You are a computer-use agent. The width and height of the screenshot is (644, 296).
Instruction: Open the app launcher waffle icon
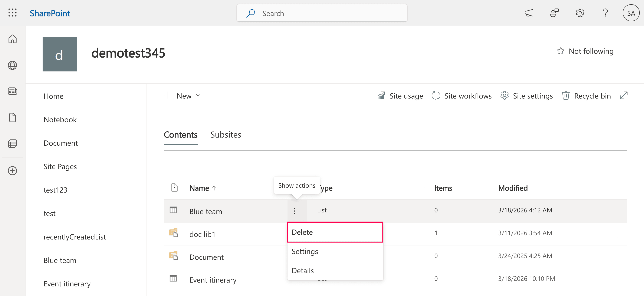point(12,13)
